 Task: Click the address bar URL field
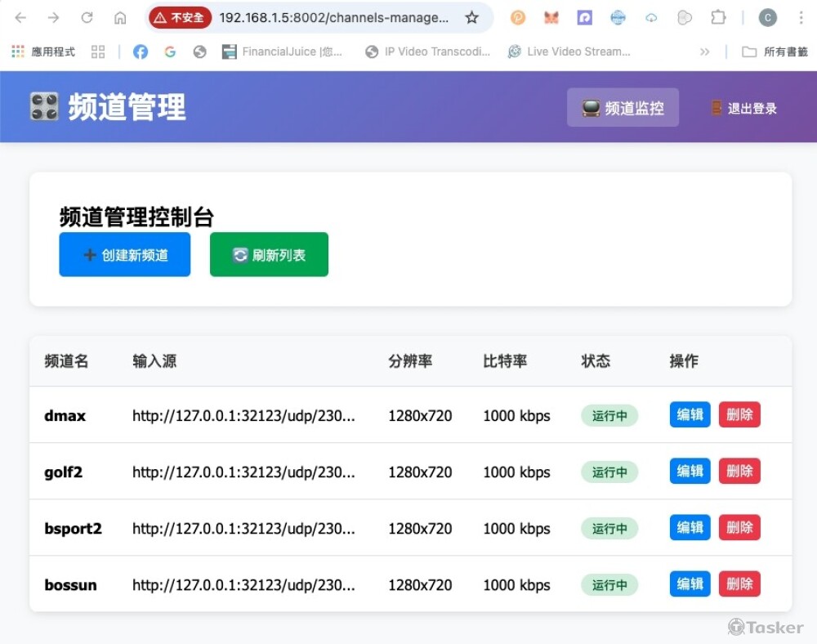[x=333, y=18]
